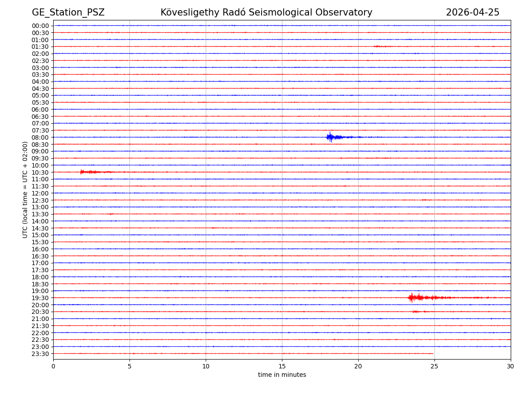Image resolution: width=532 pixels, height=399 pixels.
Task: Click the minor disturbance on the 01:30 trace
Action: [381, 46]
